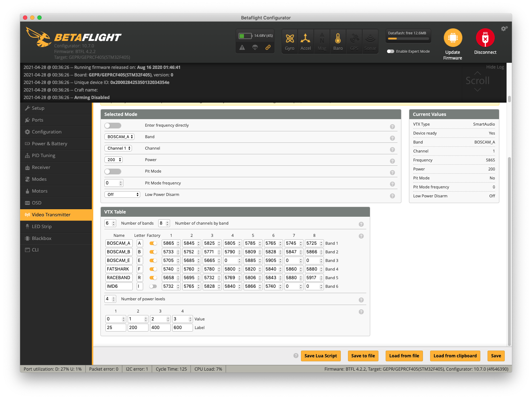Viewport: 532px width, 399px height.
Task: Click the Number of bands stepper
Action: click(x=114, y=223)
